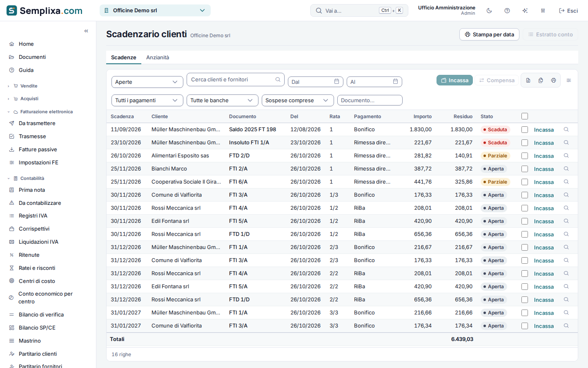This screenshot has height=368, width=588.
Task: Click the magnifier on the Alimentari Esposito sas row
Action: [566, 156]
